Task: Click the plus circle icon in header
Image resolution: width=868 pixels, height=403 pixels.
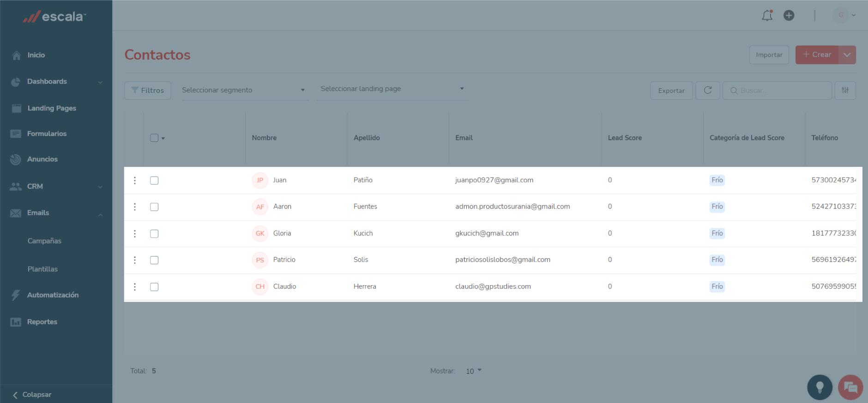Action: [x=789, y=15]
